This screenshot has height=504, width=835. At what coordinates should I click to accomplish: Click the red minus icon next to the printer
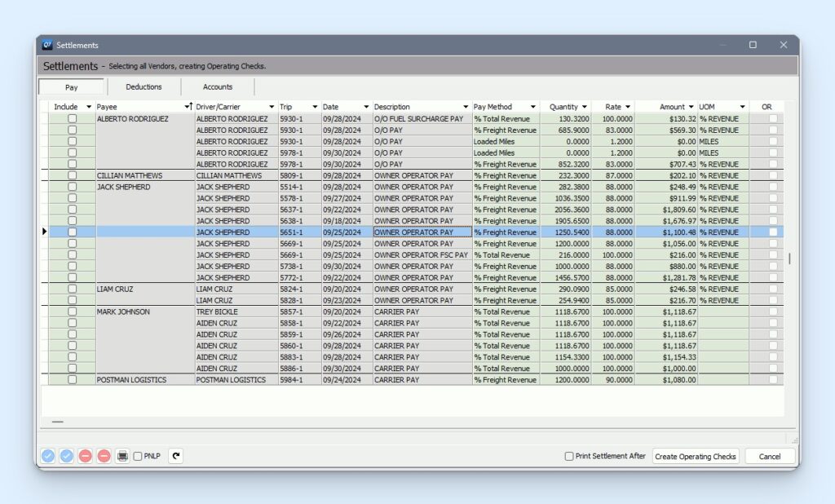(x=104, y=456)
